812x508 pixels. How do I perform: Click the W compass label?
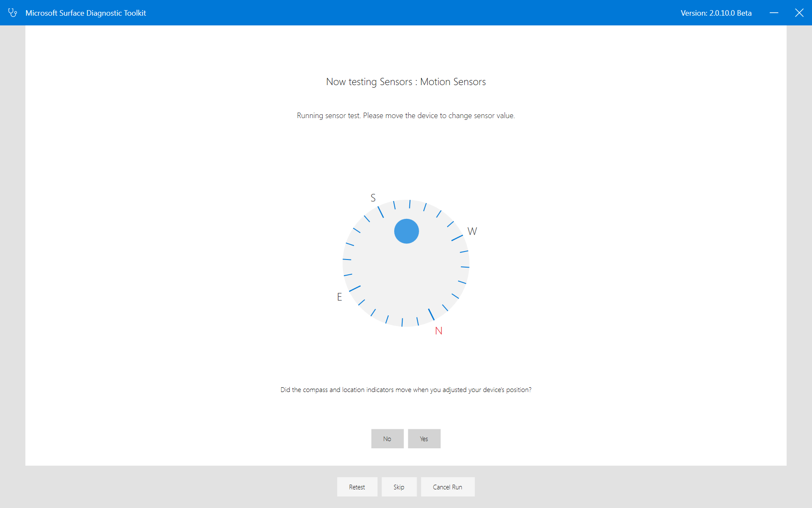click(x=472, y=231)
